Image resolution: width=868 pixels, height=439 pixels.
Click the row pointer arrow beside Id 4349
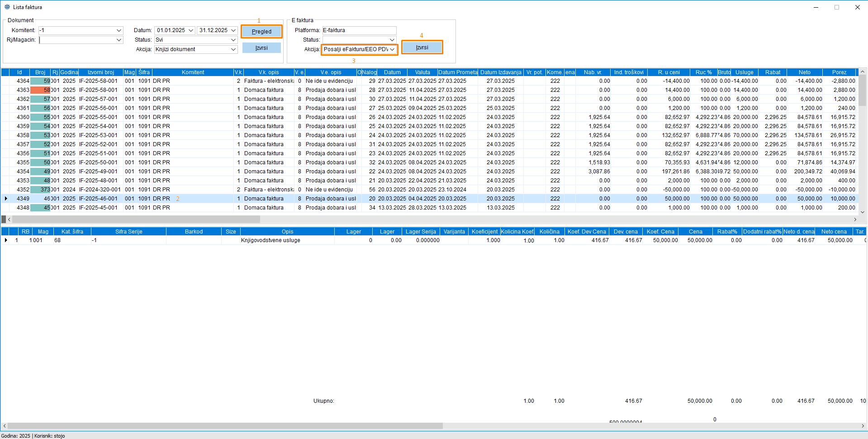(5, 199)
